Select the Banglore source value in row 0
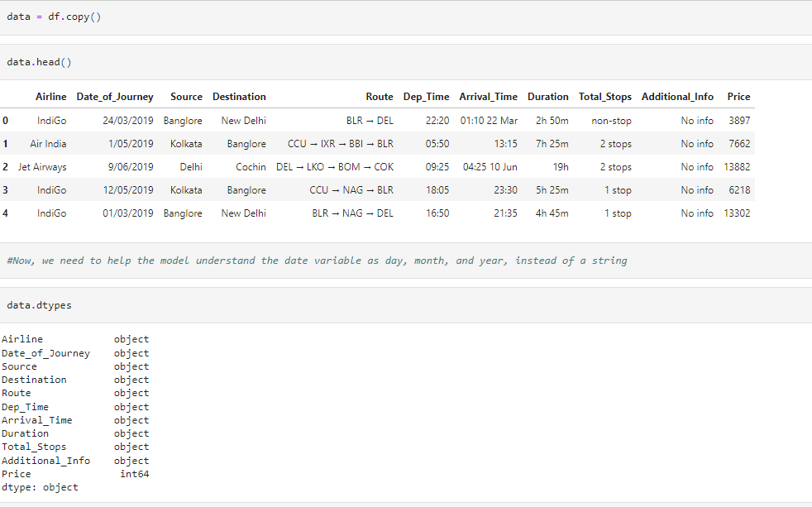Image resolution: width=812 pixels, height=507 pixels. (x=183, y=120)
